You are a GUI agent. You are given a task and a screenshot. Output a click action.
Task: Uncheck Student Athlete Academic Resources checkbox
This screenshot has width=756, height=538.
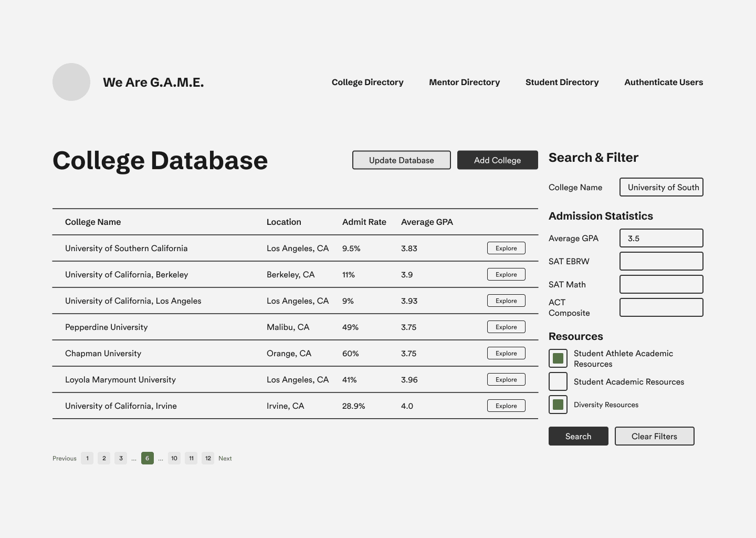point(558,358)
